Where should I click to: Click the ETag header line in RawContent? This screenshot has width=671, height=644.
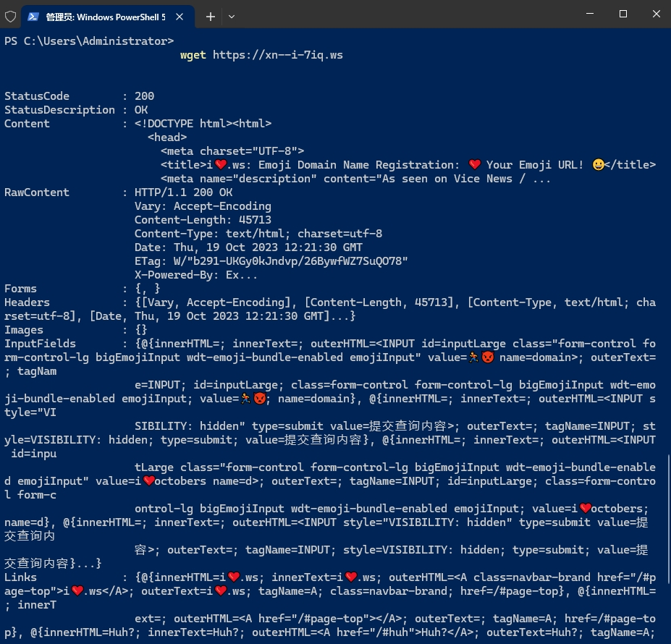271,261
